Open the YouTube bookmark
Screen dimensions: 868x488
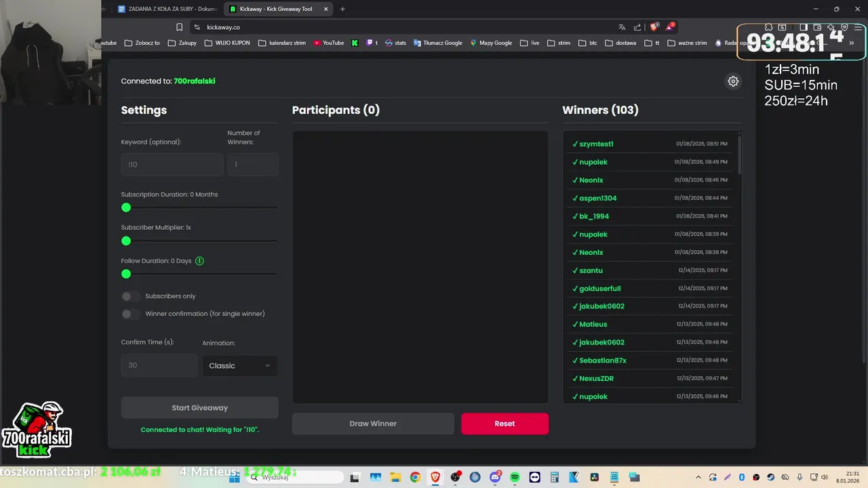(329, 43)
